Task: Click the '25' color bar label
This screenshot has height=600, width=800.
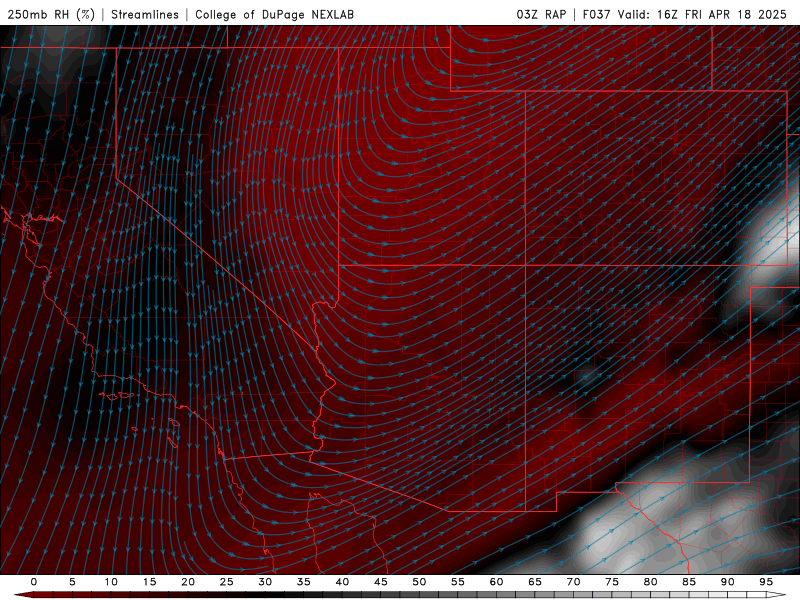Action: coord(227,582)
